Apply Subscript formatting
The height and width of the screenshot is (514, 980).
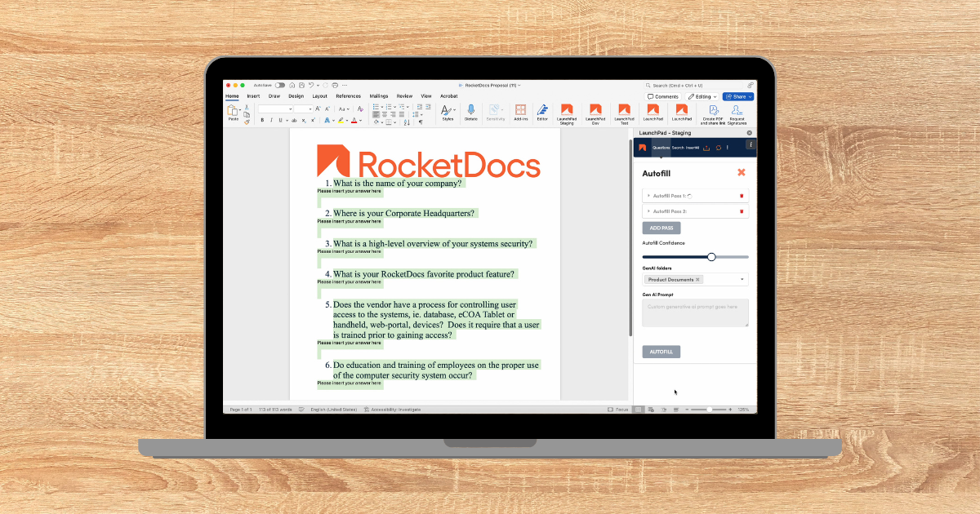point(304,120)
